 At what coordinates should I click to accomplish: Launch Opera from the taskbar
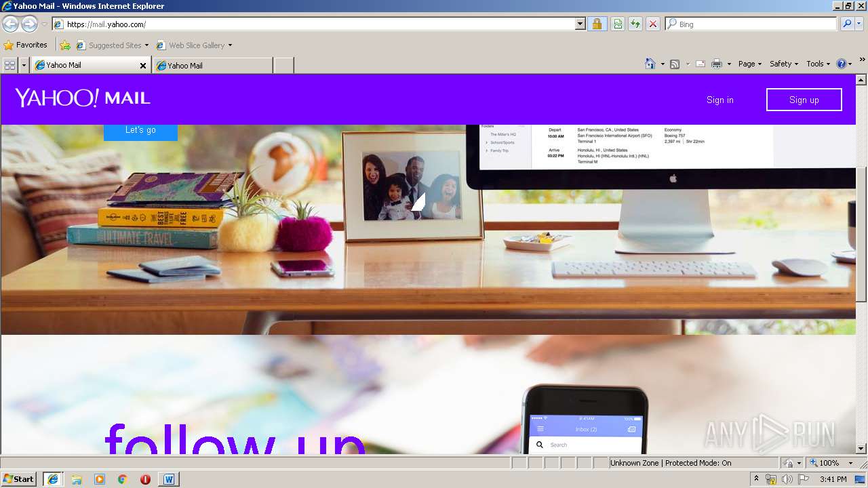[145, 479]
